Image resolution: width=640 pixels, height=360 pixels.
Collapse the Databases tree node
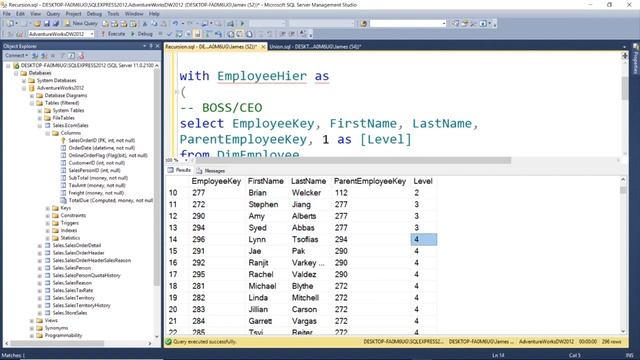pyautogui.click(x=16, y=73)
